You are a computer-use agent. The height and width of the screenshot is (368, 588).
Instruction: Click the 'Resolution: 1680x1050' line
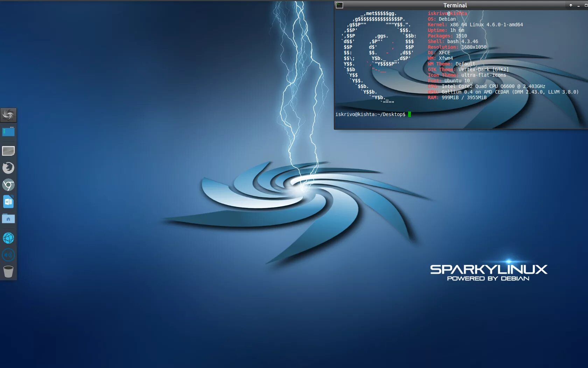(457, 47)
